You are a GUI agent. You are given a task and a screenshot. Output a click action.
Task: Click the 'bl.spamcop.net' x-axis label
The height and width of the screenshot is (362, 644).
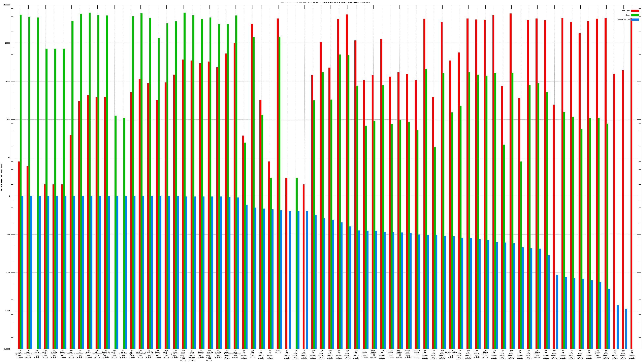[80, 354]
